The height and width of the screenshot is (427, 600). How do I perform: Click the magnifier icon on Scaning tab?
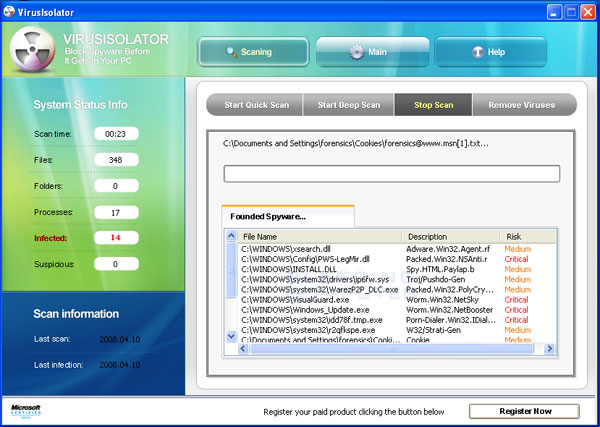tap(232, 52)
